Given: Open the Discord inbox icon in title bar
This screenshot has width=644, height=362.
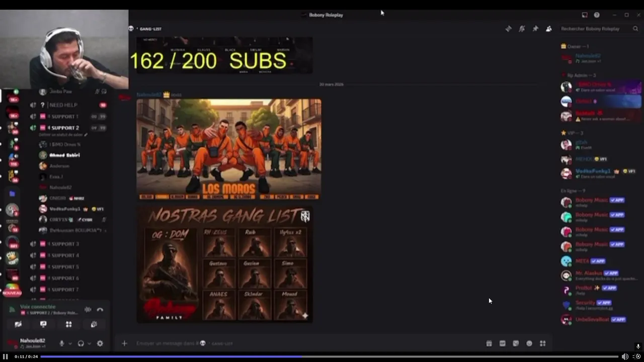Looking at the screenshot, I should tap(585, 15).
